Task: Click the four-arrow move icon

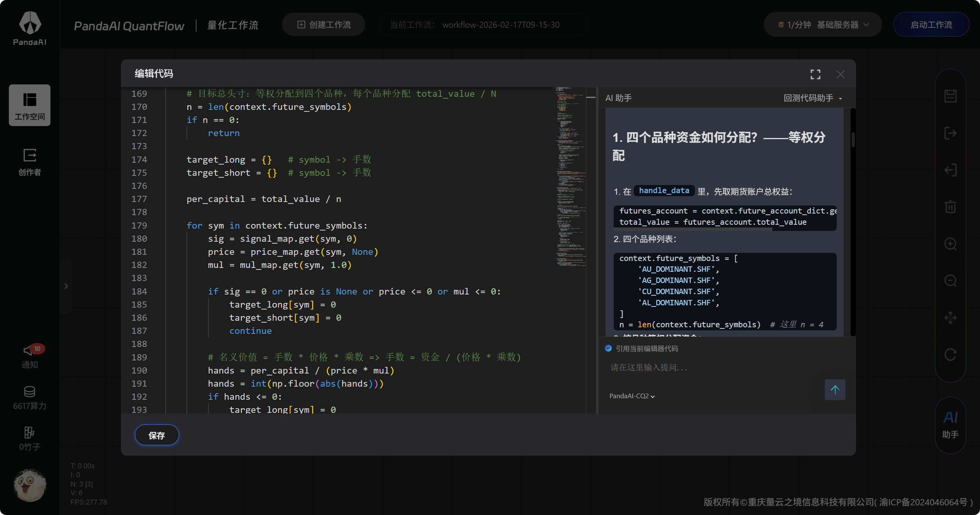Action: pos(950,318)
